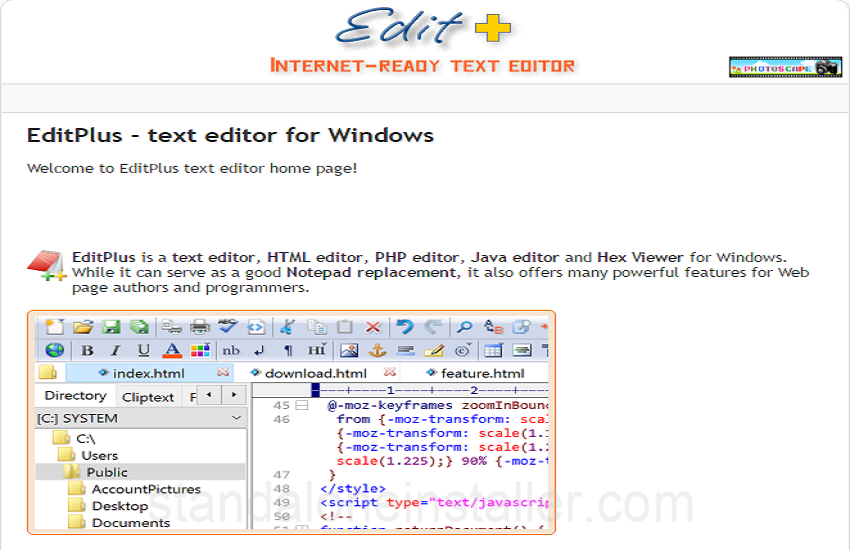Click the ruler column marker
This screenshot has height=550, width=850.
coord(315,390)
